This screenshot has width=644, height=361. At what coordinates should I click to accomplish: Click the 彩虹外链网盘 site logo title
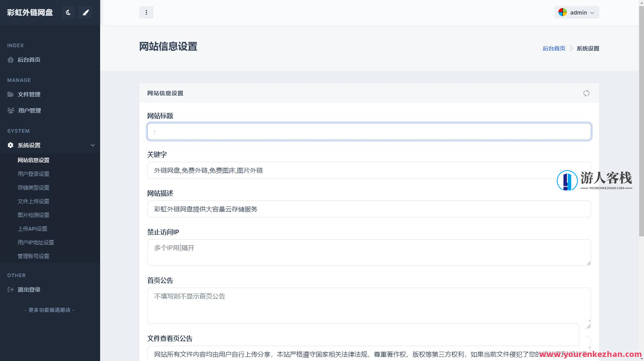[30, 13]
